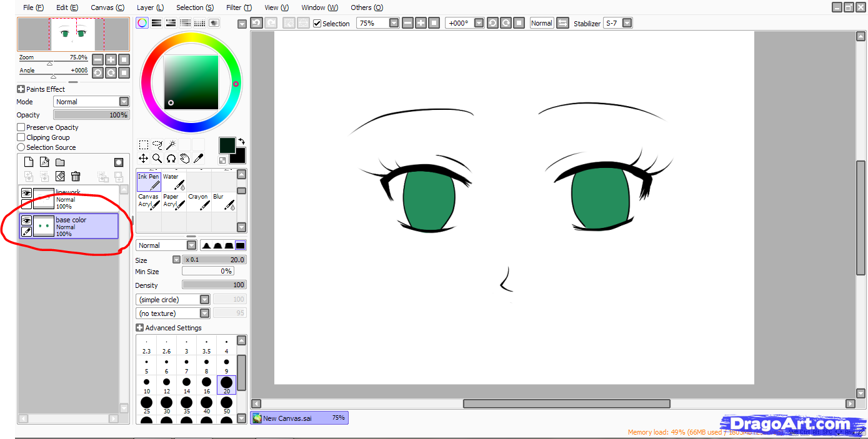868x439 pixels.
Task: Choose the Blur brush
Action: 224,202
